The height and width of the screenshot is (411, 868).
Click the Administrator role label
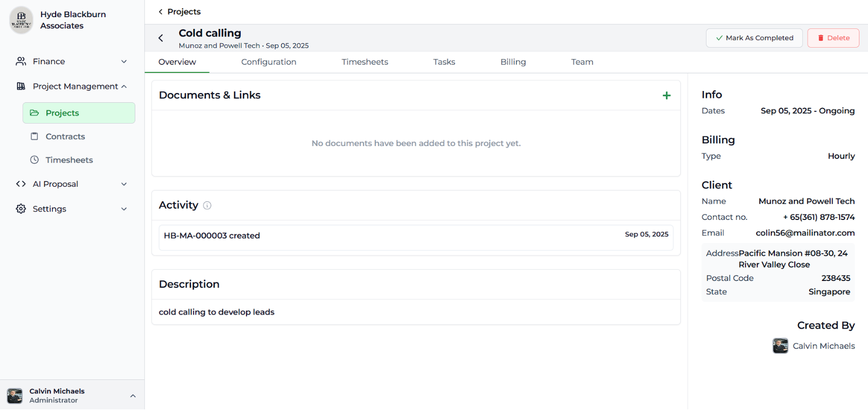(x=53, y=400)
